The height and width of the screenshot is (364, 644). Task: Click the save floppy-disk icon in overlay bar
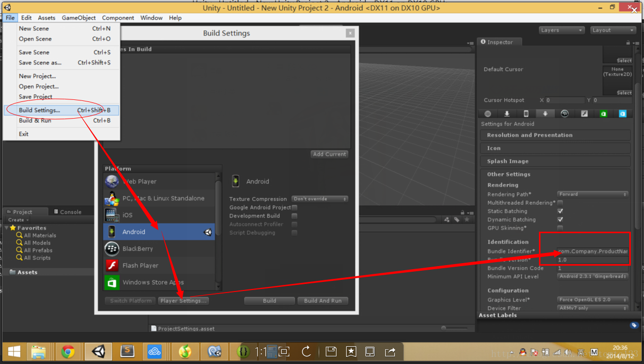click(331, 351)
